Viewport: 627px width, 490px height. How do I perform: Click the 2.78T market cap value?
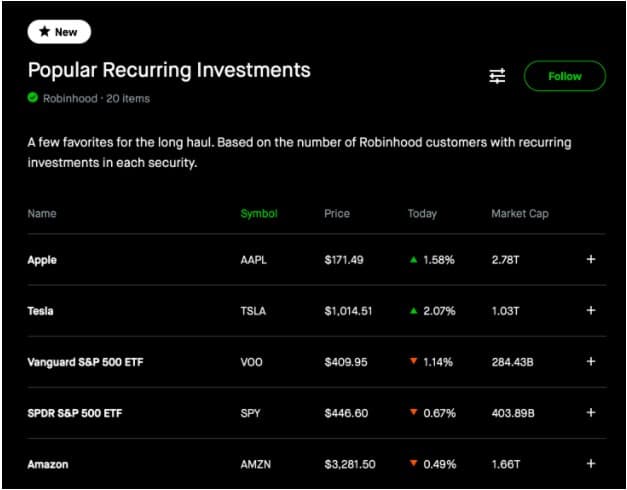505,260
